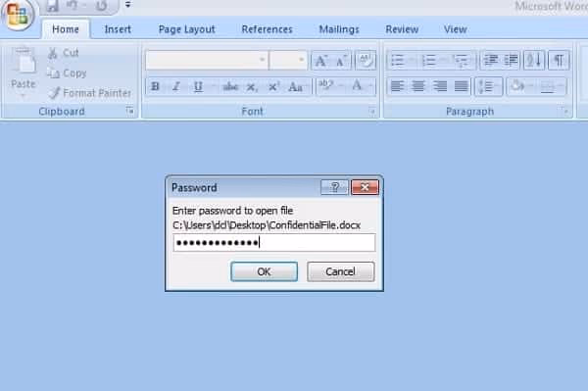
Task: Toggle Subscript formatting
Action: coord(252,86)
